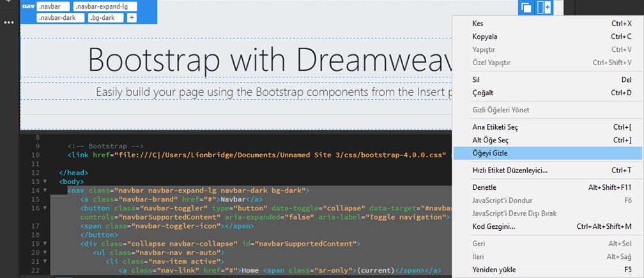Click the nav class code on line 14
This screenshot has height=278, width=644.
click(x=189, y=190)
